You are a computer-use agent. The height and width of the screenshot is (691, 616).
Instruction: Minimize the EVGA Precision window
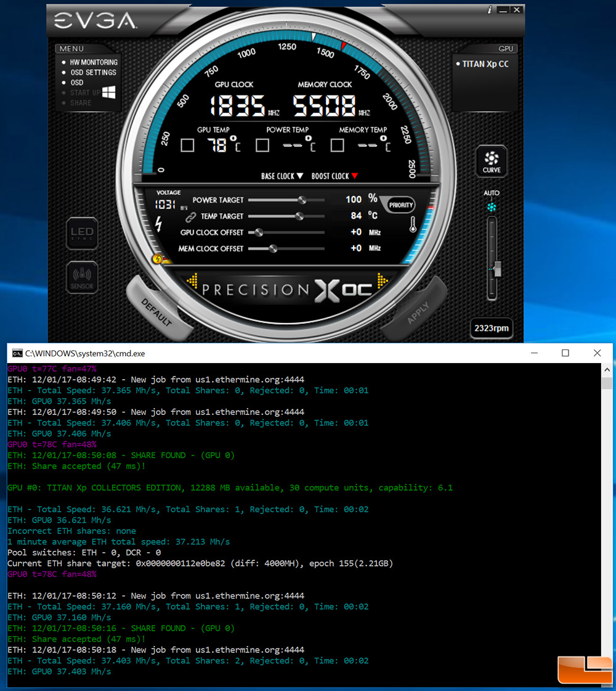(x=503, y=10)
